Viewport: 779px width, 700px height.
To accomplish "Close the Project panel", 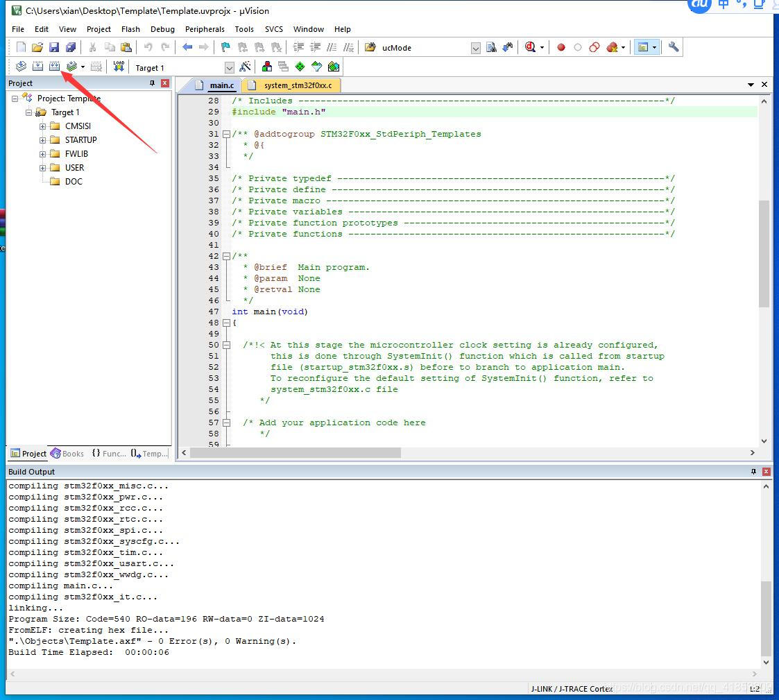I will click(x=165, y=83).
